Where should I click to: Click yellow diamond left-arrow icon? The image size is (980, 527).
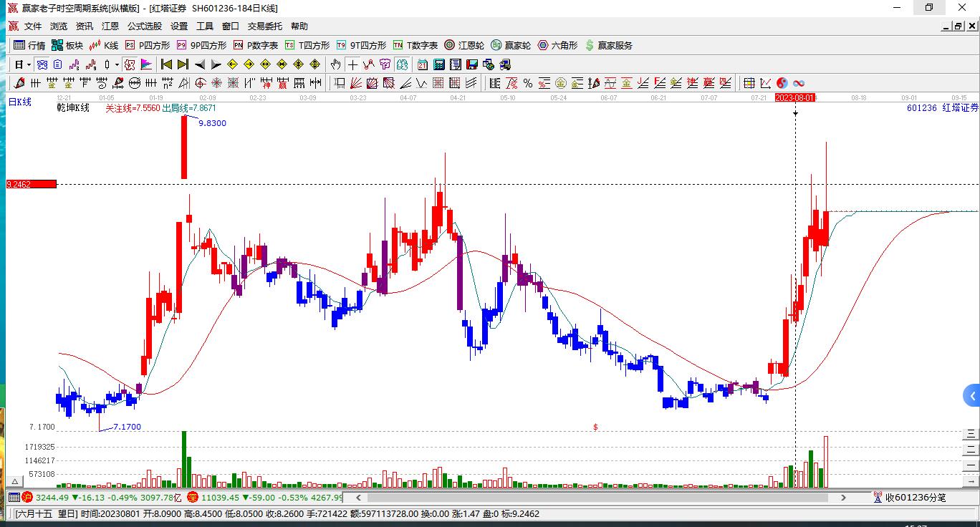(x=232, y=64)
